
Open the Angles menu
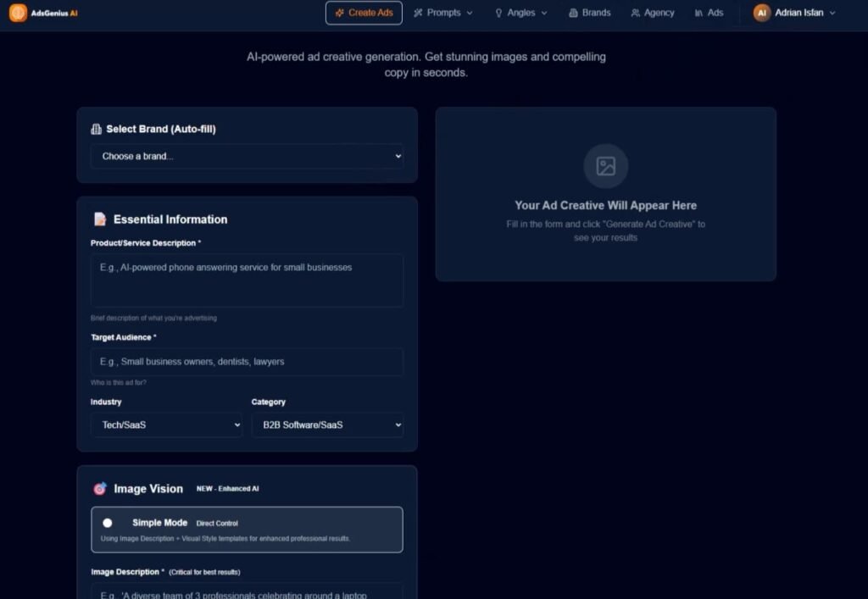520,13
